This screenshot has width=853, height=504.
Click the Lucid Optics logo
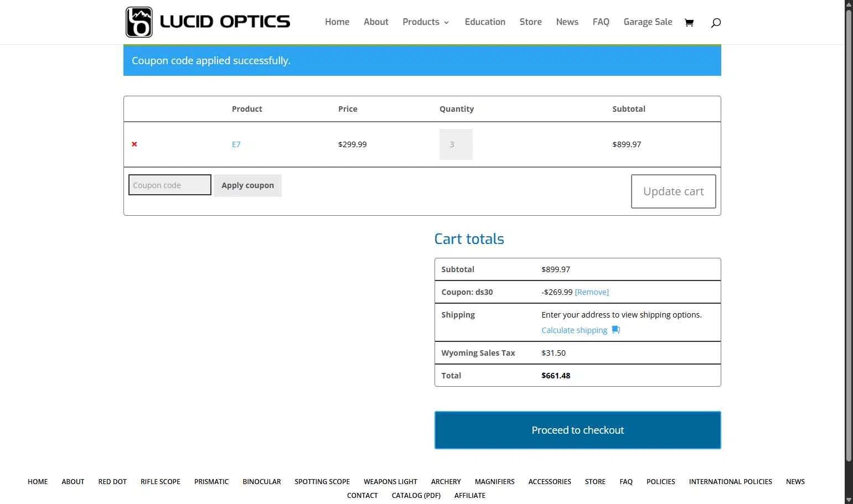(x=208, y=22)
